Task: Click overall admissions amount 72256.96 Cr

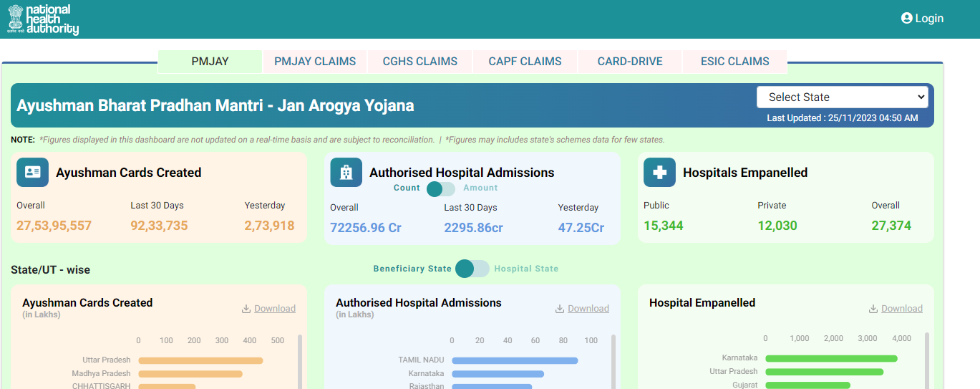Action: click(366, 228)
